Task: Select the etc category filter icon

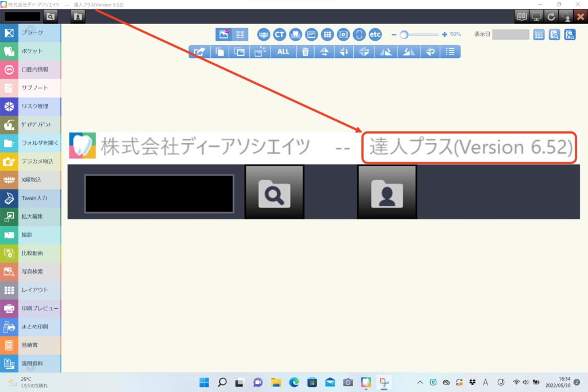Action: [x=375, y=34]
